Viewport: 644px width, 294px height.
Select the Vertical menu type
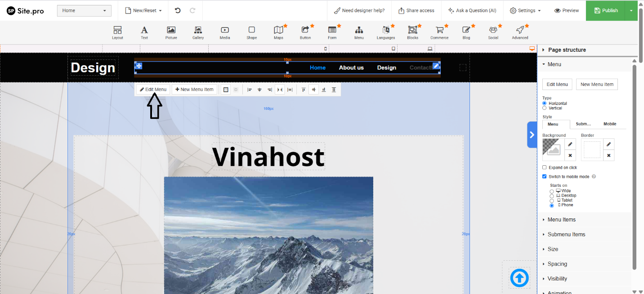point(545,108)
